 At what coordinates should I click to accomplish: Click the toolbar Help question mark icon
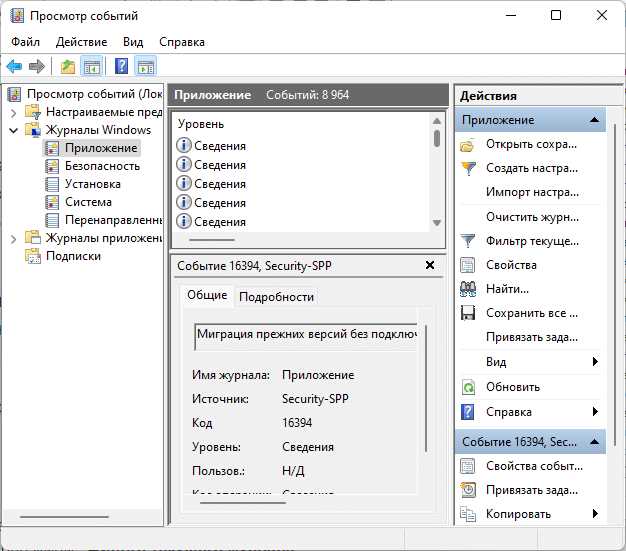pos(121,67)
